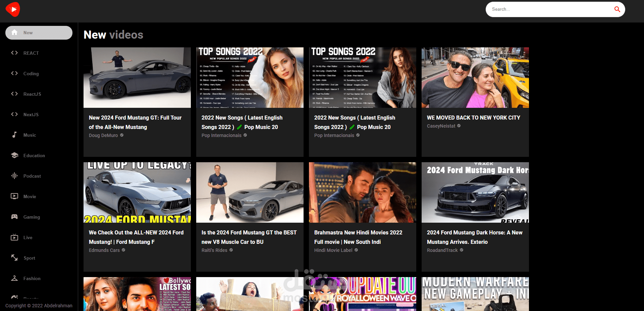Open '2024 Ford Mustang Dark Horse' video title

(x=475, y=237)
